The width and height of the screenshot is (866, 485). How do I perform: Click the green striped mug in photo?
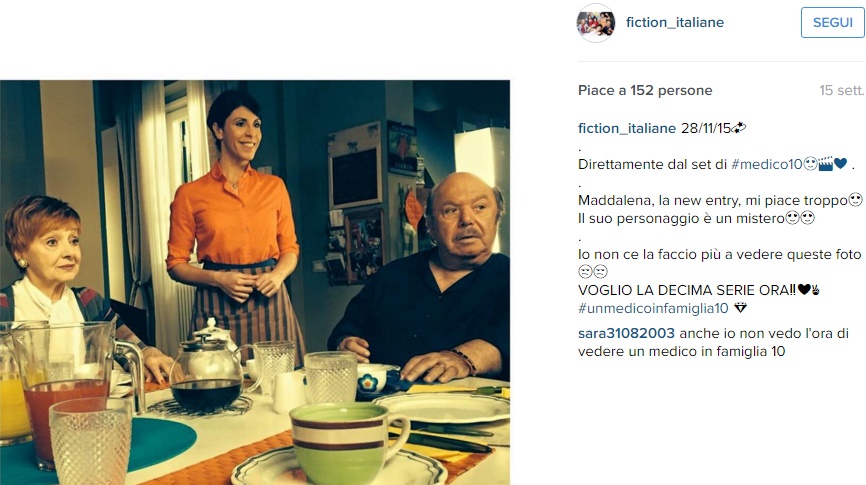[347, 443]
